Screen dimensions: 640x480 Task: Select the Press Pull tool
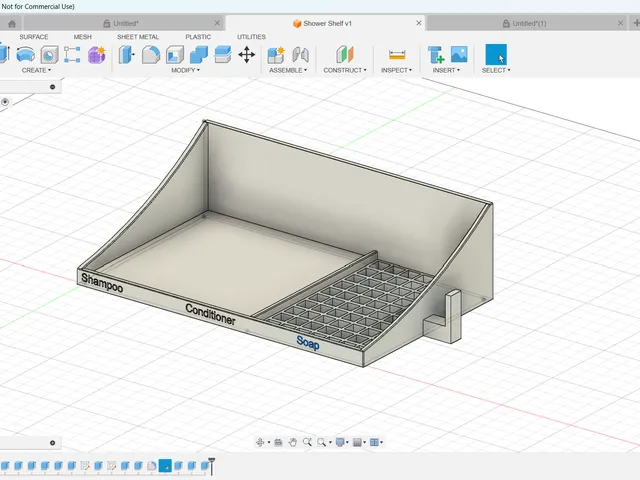127,54
